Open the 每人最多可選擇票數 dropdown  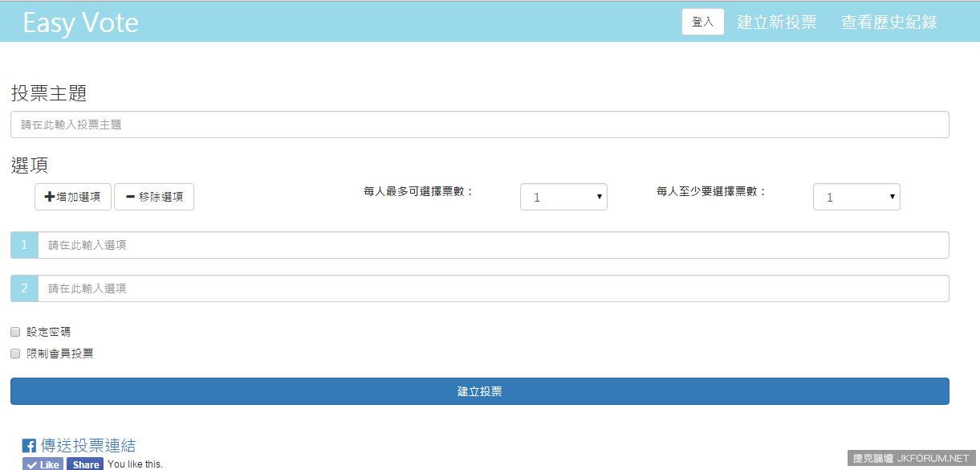point(563,197)
